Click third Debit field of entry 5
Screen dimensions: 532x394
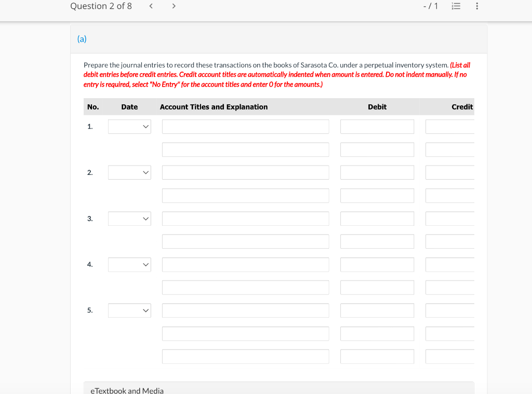coord(377,357)
